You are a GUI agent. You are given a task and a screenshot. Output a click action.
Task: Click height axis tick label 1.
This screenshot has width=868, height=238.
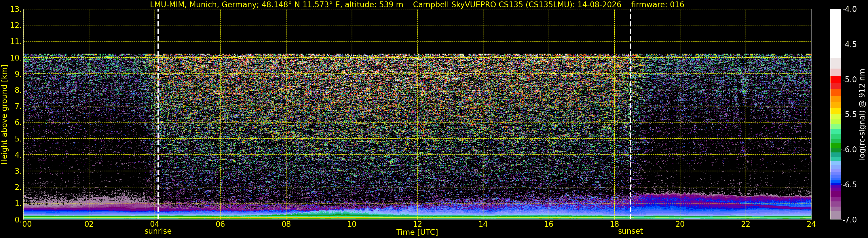coord(18,204)
